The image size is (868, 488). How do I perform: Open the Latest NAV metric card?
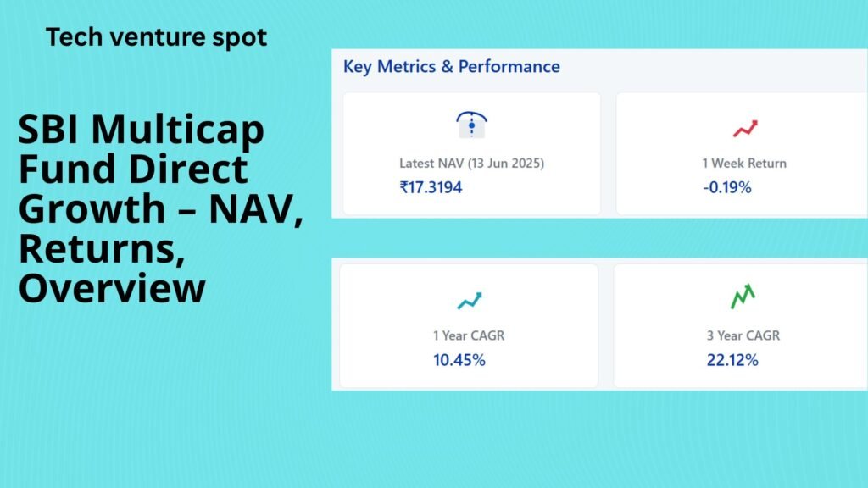point(471,154)
